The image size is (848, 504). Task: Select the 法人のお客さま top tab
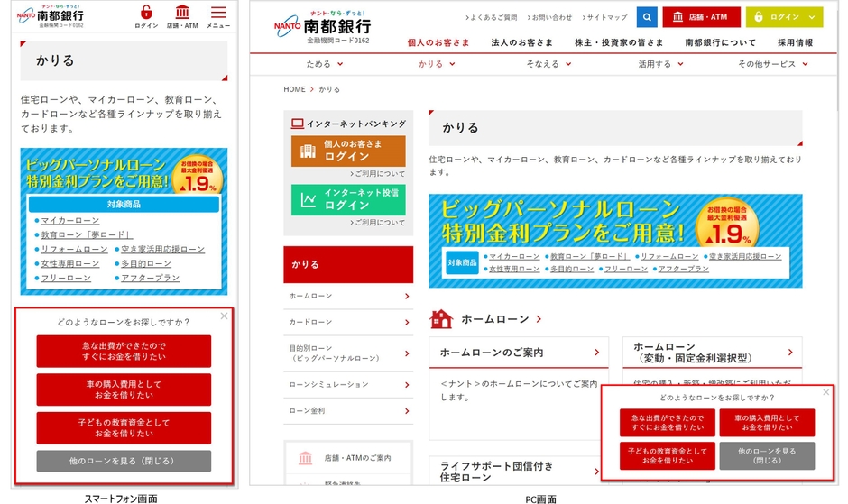[x=522, y=42]
